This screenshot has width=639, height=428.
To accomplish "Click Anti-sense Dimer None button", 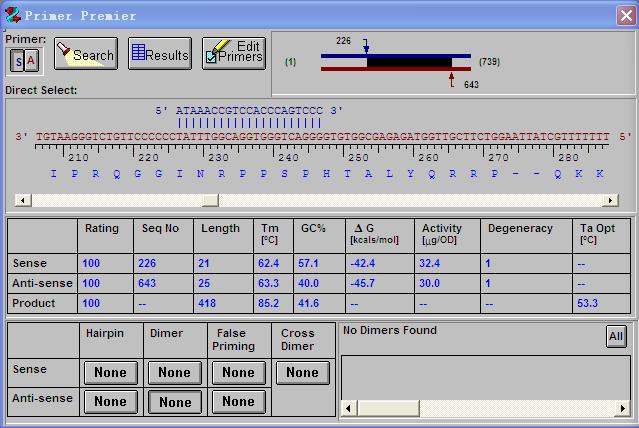I will 174,402.
